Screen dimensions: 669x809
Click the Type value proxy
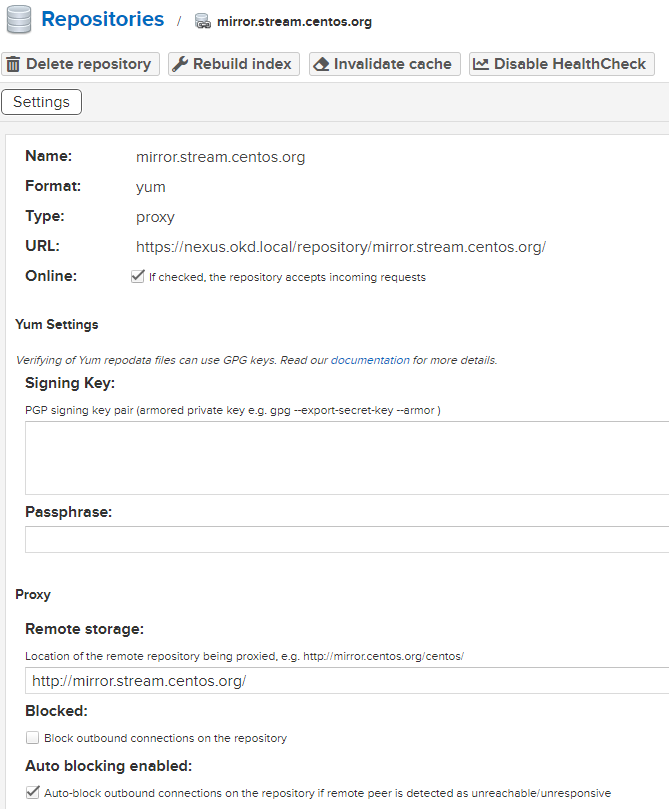point(155,217)
